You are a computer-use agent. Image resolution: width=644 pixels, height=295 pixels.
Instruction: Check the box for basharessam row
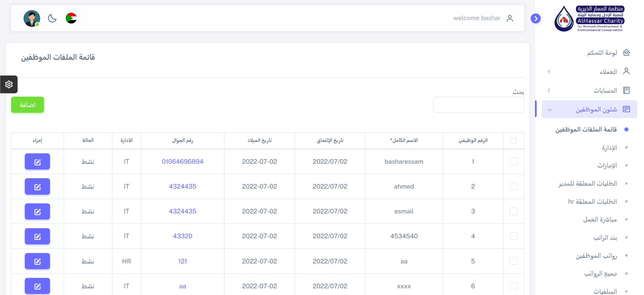pos(514,161)
